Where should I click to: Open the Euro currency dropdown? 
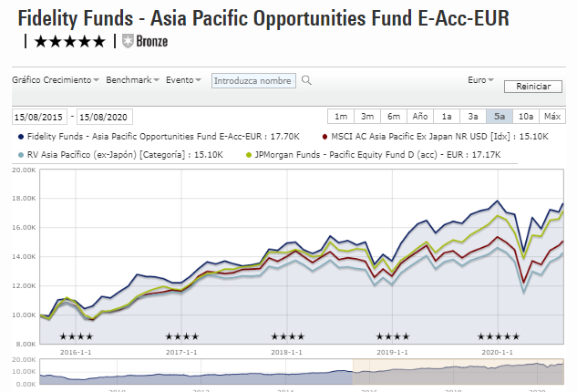click(x=480, y=80)
